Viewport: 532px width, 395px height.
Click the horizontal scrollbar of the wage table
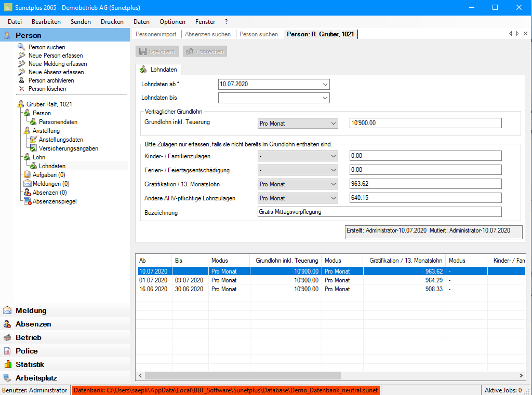243,376
